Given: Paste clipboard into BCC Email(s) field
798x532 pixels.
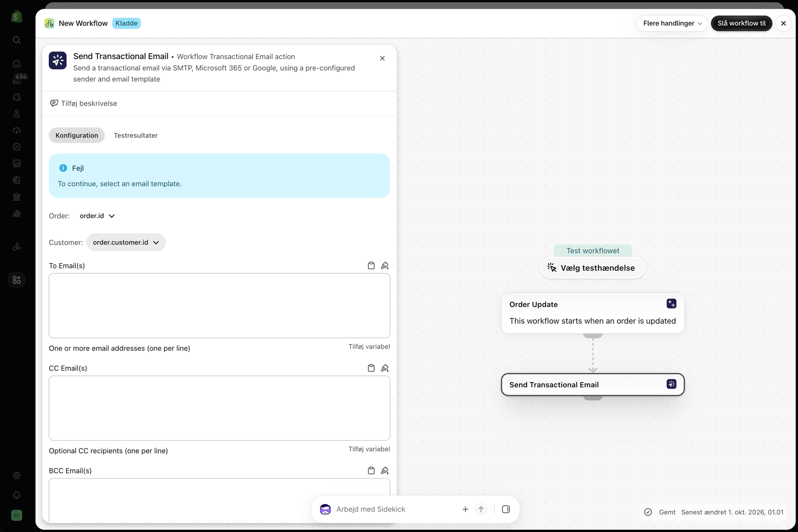Looking at the screenshot, I should tap(371, 470).
